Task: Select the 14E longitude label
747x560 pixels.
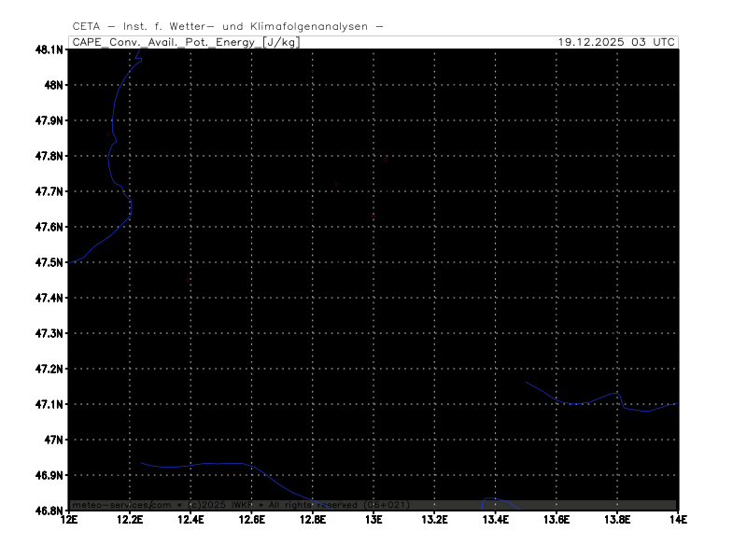Action: coord(677,520)
